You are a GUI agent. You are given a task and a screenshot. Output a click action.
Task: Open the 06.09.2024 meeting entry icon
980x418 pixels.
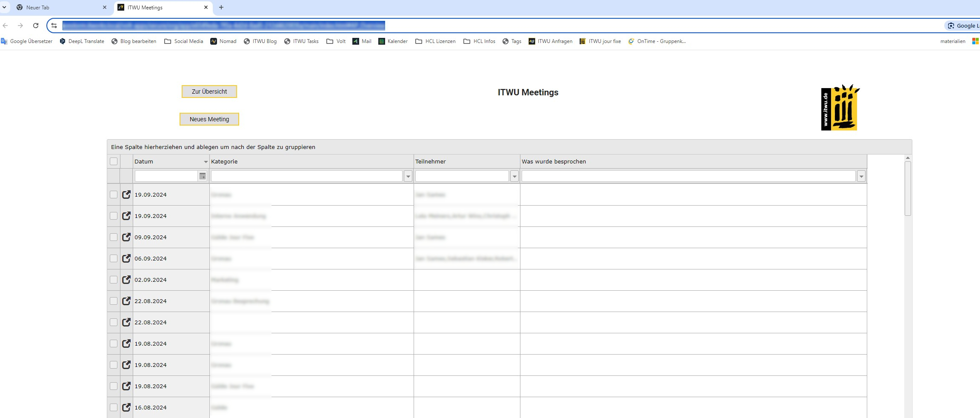pos(126,258)
